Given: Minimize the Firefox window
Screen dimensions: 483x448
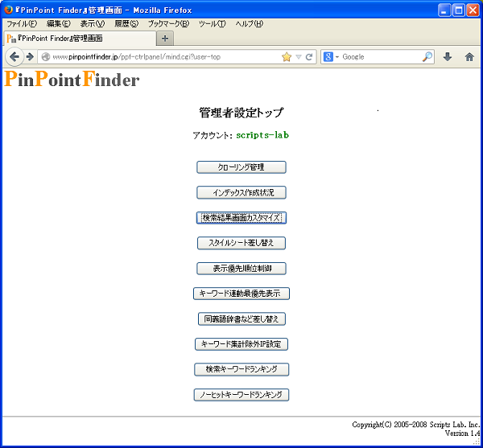Looking at the screenshot, I should pyautogui.click(x=444, y=10).
